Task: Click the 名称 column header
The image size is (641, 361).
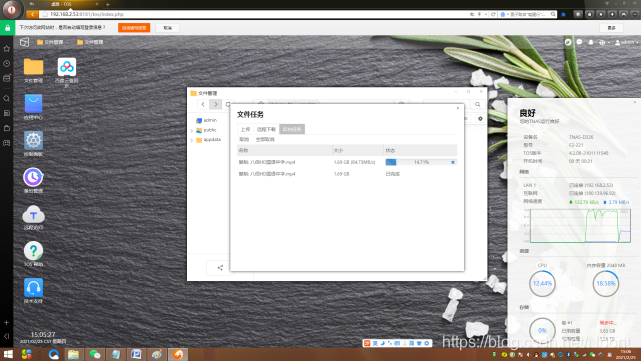Action: (284, 150)
